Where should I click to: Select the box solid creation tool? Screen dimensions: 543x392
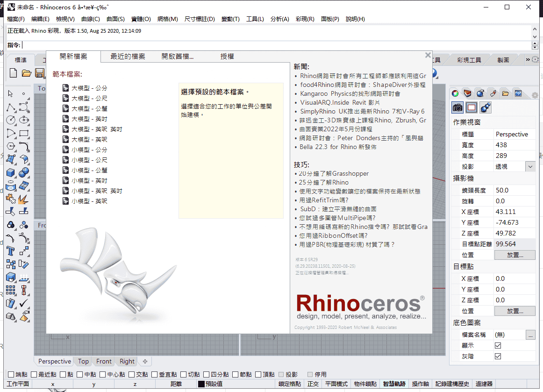point(10,171)
